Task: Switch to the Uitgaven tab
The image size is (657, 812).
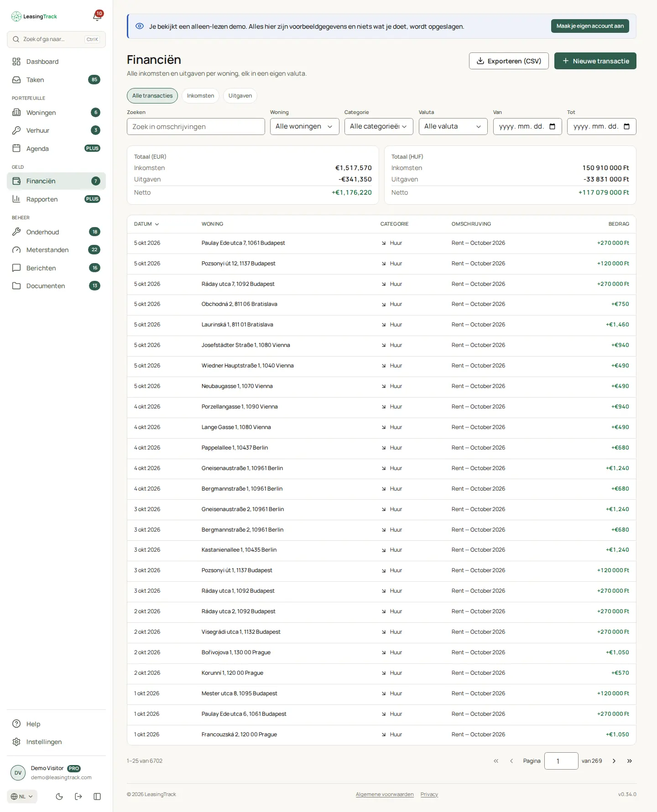Action: click(x=240, y=96)
